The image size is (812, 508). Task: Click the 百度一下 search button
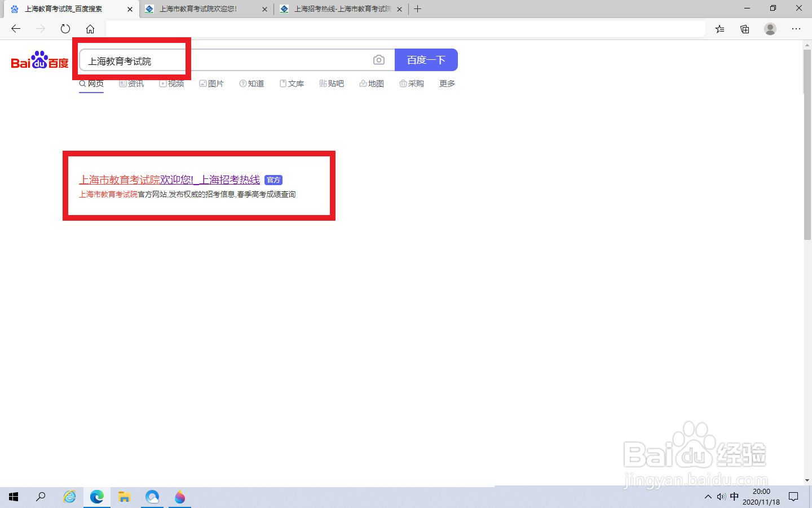point(426,60)
